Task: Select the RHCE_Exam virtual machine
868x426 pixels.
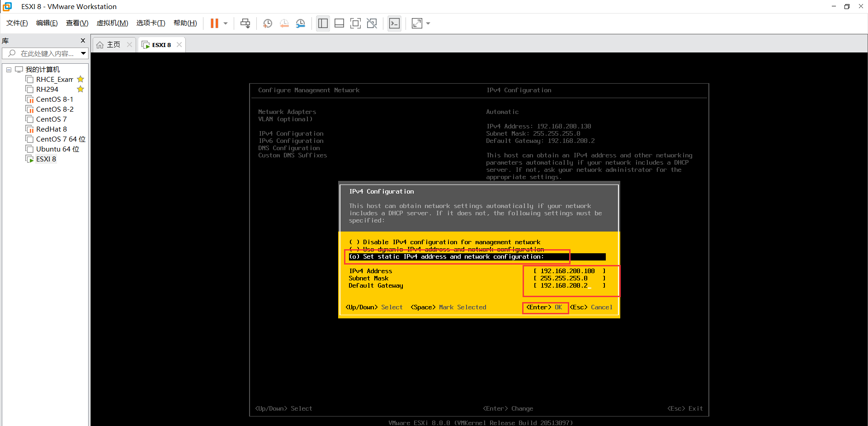Action: (54, 80)
